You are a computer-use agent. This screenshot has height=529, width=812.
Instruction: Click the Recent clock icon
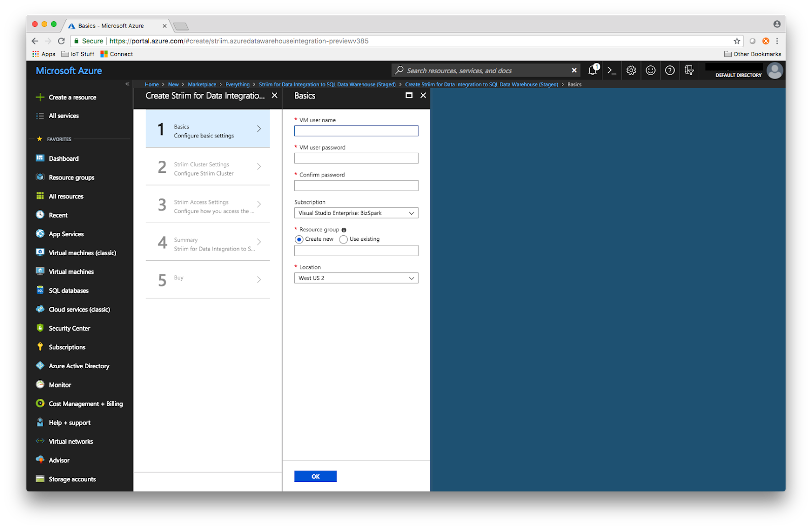(40, 215)
